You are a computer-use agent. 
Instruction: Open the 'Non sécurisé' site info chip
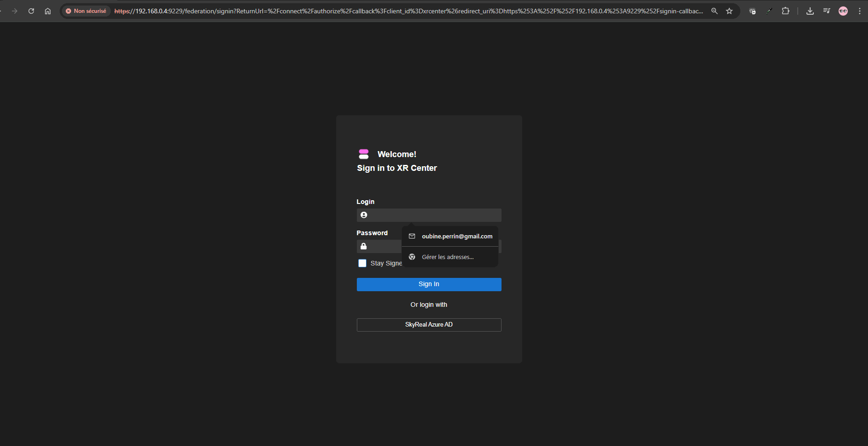[86, 11]
